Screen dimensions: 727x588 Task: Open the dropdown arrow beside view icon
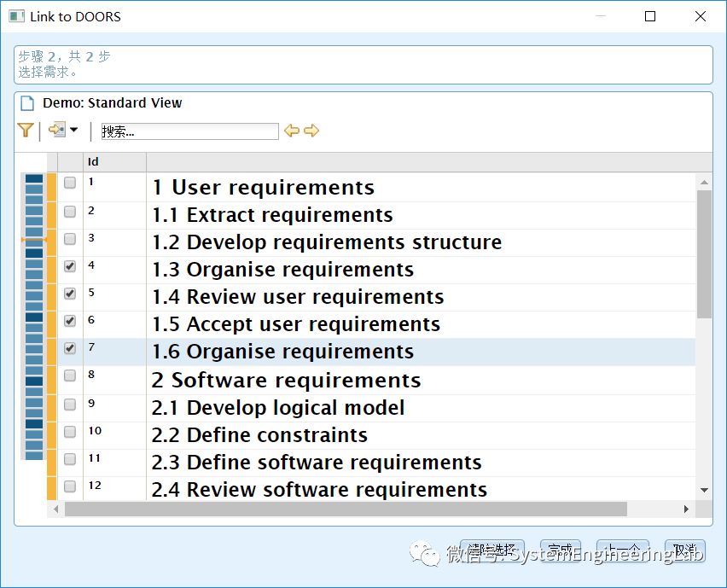pyautogui.click(x=73, y=130)
